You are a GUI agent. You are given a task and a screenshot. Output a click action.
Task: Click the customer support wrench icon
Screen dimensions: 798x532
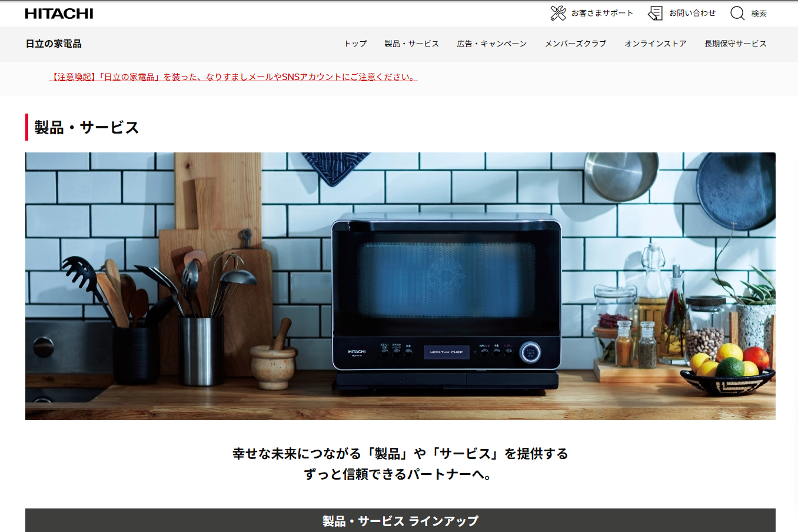point(558,13)
